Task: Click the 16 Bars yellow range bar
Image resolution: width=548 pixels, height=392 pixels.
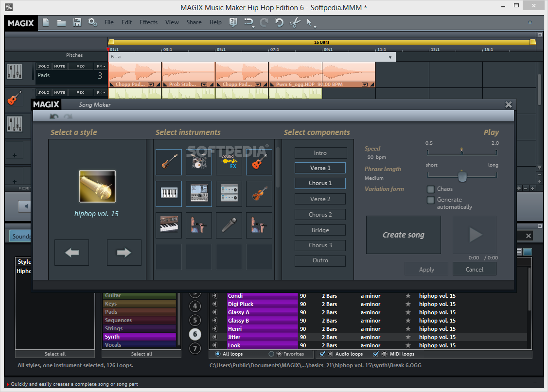Action: (x=321, y=42)
